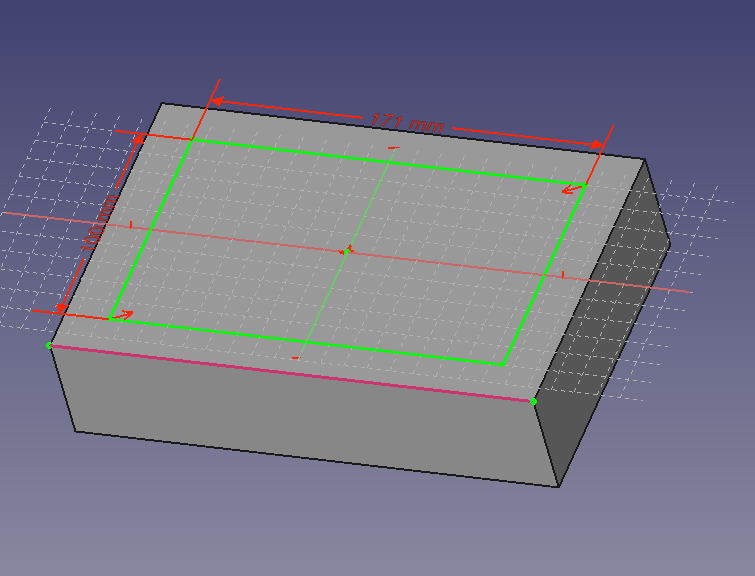755x576 pixels.
Task: Pick green vertex at left end of magenta edge
Action: click(x=49, y=345)
